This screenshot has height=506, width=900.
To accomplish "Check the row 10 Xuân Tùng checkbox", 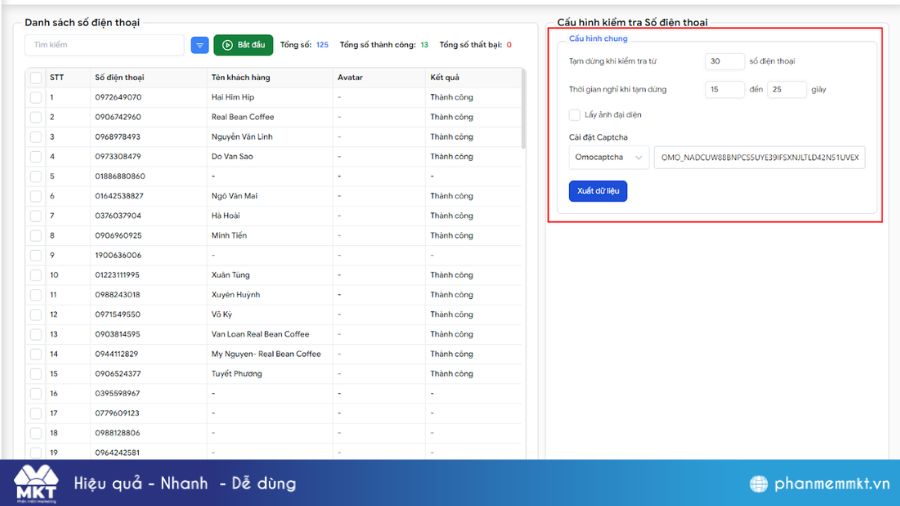I will click(36, 275).
